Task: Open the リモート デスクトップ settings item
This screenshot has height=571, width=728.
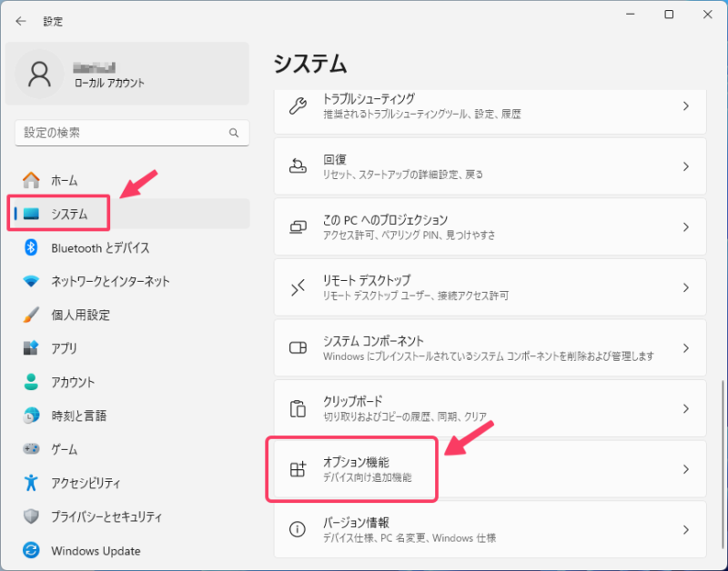Action: pyautogui.click(x=490, y=287)
